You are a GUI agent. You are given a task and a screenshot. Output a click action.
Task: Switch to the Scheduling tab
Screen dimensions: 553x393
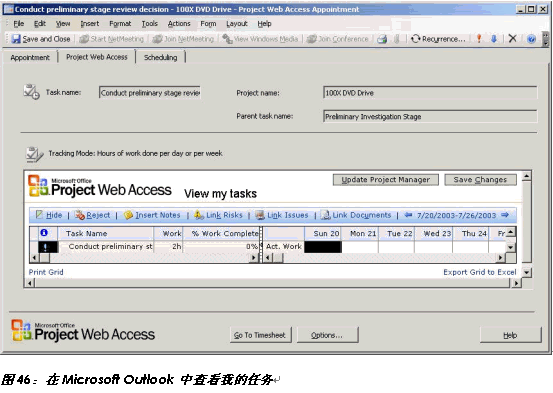160,57
